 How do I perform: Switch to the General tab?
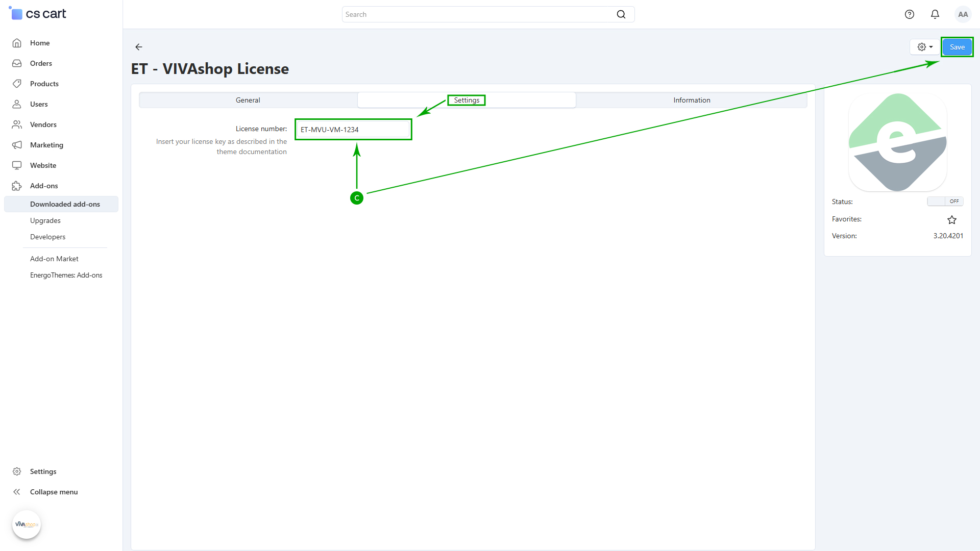[248, 100]
